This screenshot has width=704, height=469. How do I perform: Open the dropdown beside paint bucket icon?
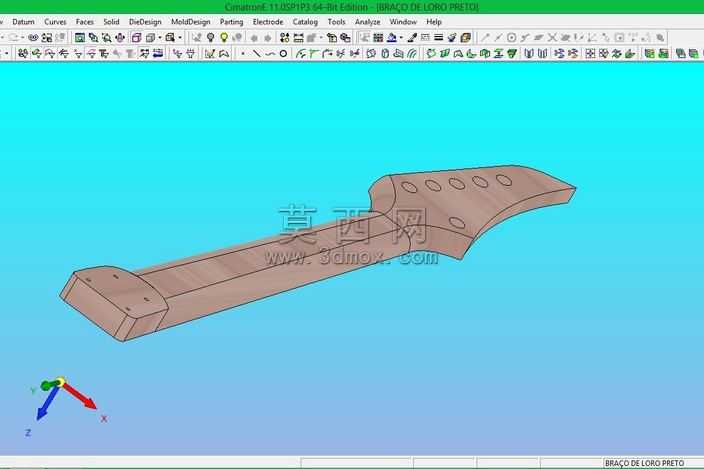click(x=401, y=38)
